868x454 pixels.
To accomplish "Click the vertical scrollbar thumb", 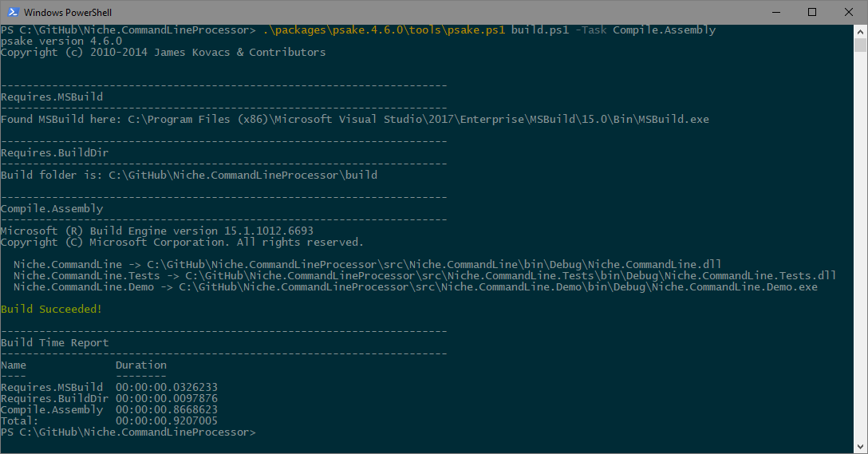I will [x=860, y=45].
